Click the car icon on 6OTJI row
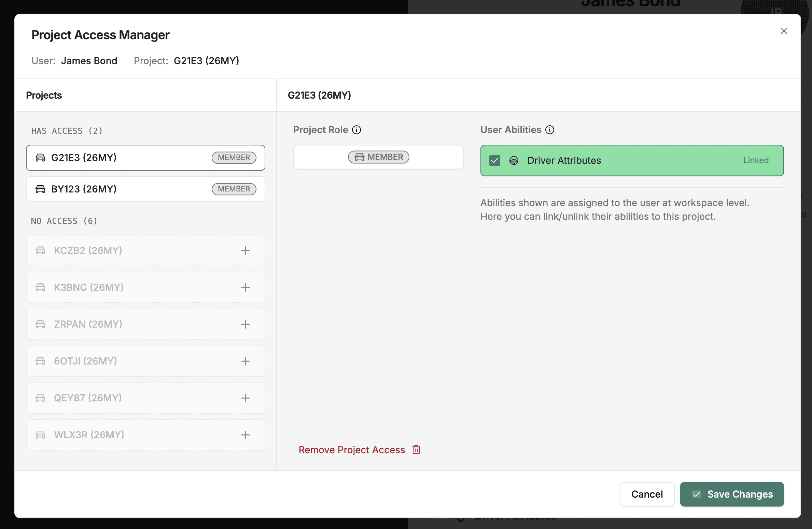Image resolution: width=812 pixels, height=529 pixels. (40, 361)
